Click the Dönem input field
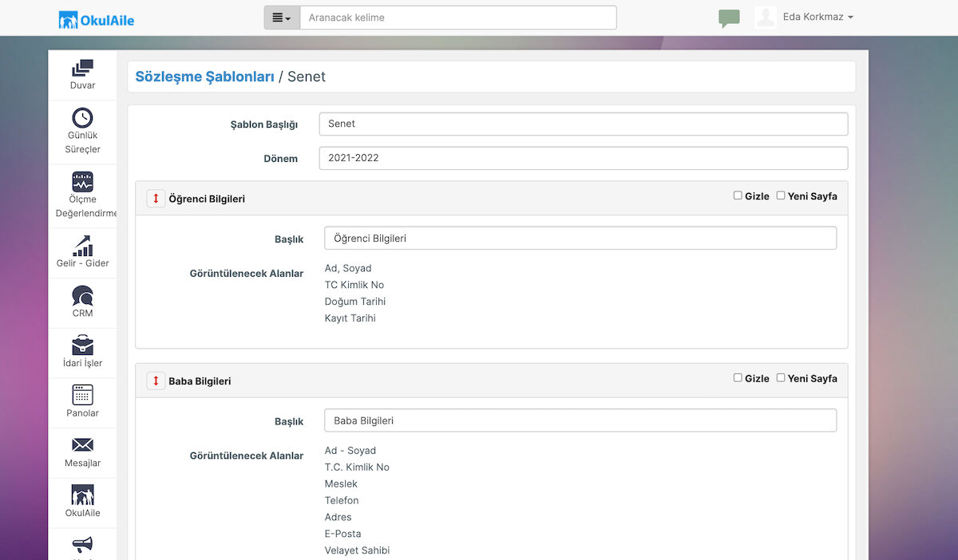The width and height of the screenshot is (958, 560). pos(584,158)
